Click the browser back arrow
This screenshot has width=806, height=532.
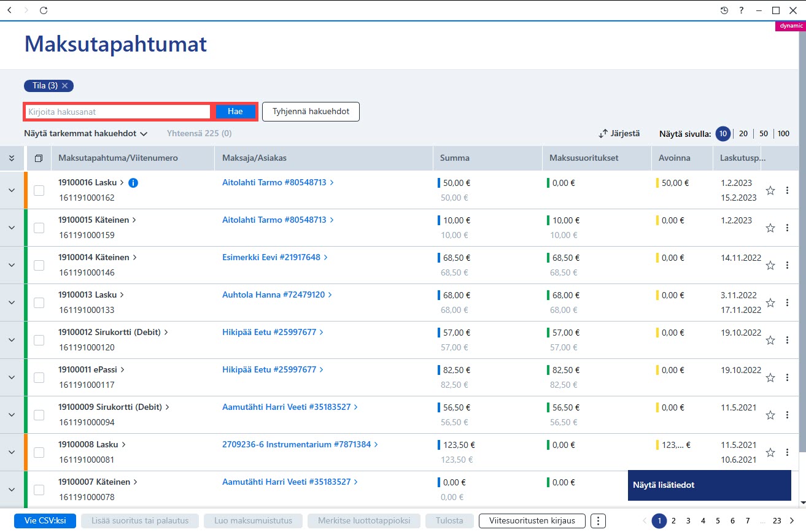coord(9,10)
